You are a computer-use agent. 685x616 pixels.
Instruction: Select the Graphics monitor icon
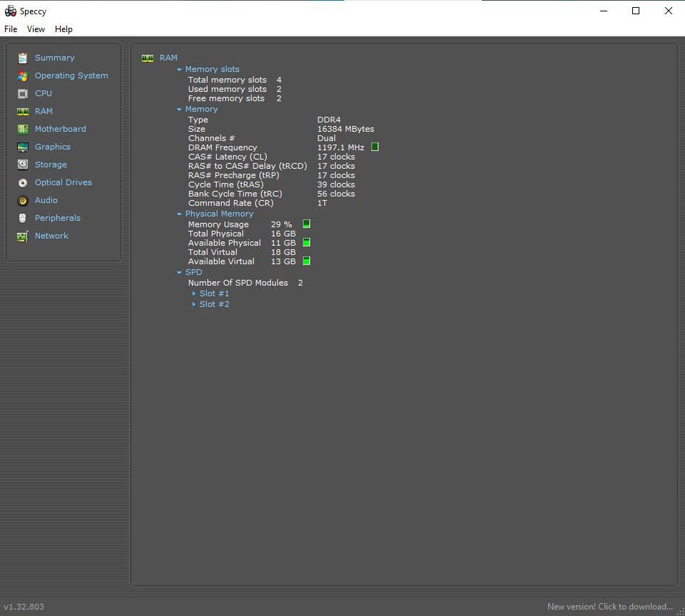[23, 147]
